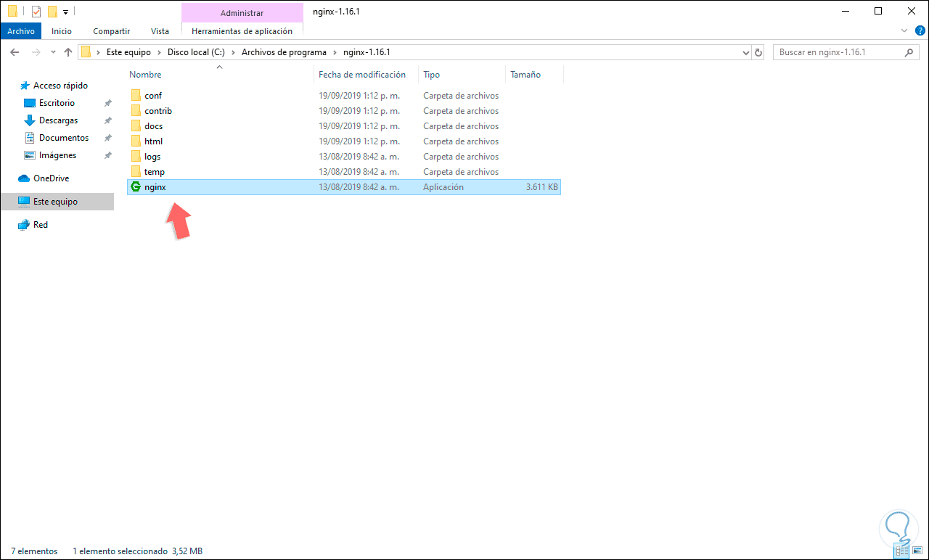Screen dimensions: 929x560
Task: Select Red in navigation pane
Action: [41, 225]
